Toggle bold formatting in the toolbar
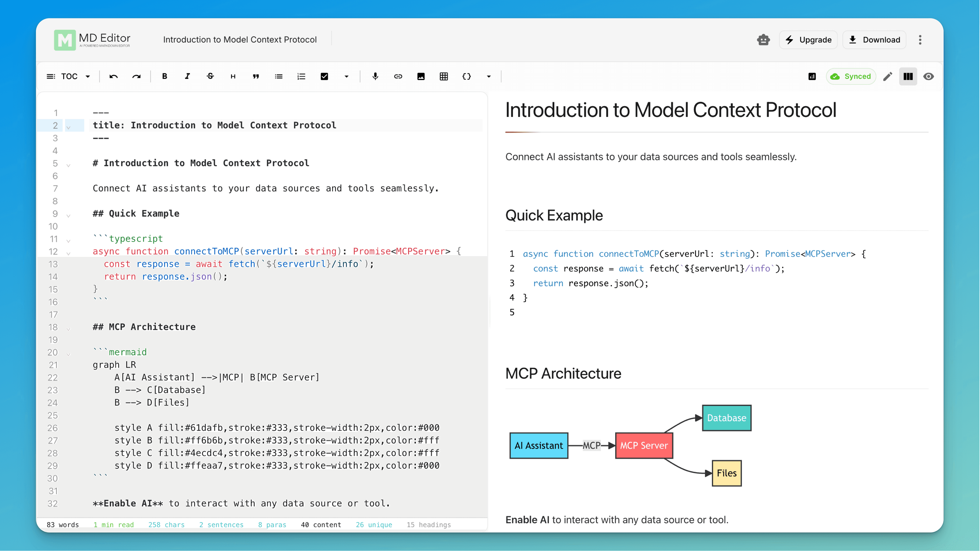The image size is (980, 551). click(164, 76)
